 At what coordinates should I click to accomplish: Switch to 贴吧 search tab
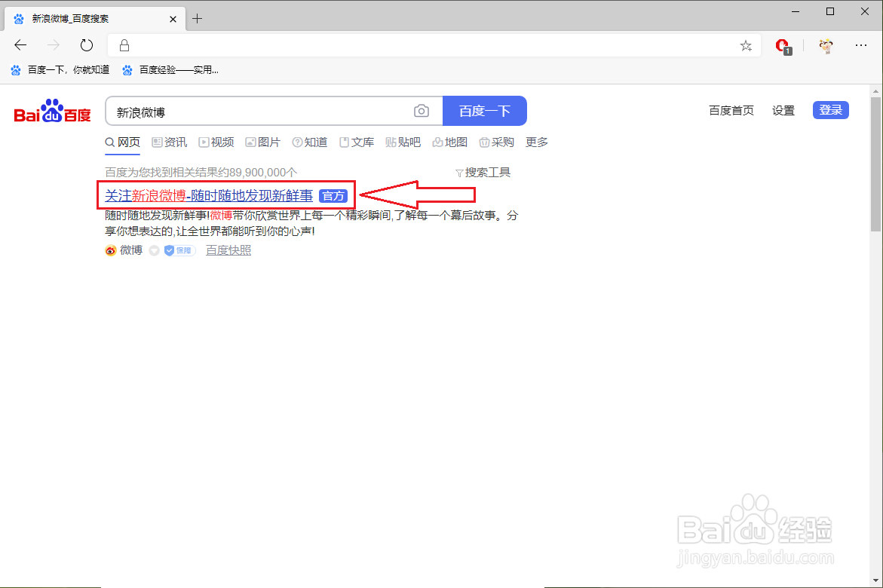(x=403, y=142)
